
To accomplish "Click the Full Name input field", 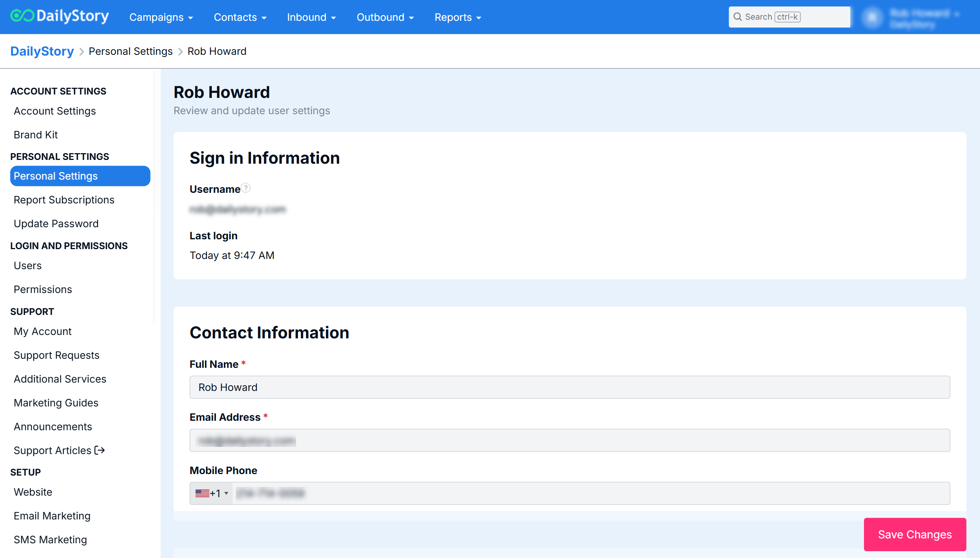I will click(569, 387).
